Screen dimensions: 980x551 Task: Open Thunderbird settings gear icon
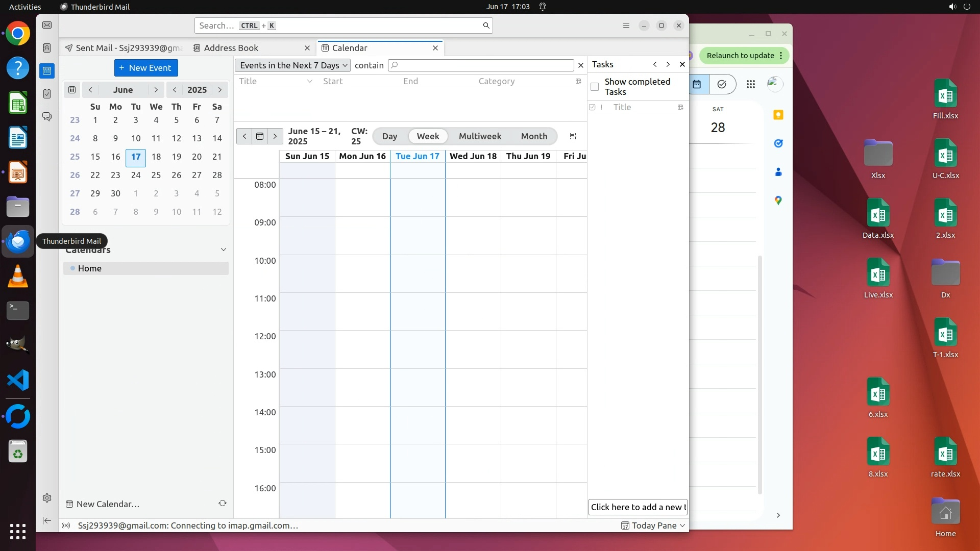coord(47,498)
